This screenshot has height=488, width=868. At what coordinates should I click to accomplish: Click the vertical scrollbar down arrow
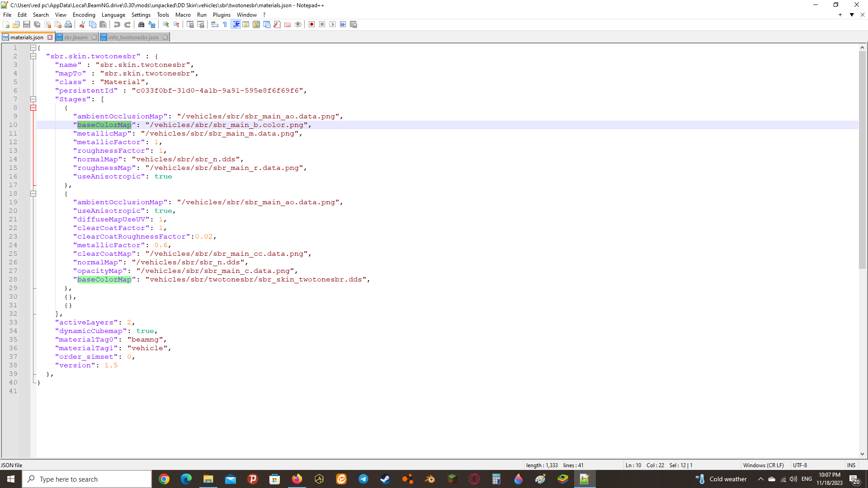point(862,454)
